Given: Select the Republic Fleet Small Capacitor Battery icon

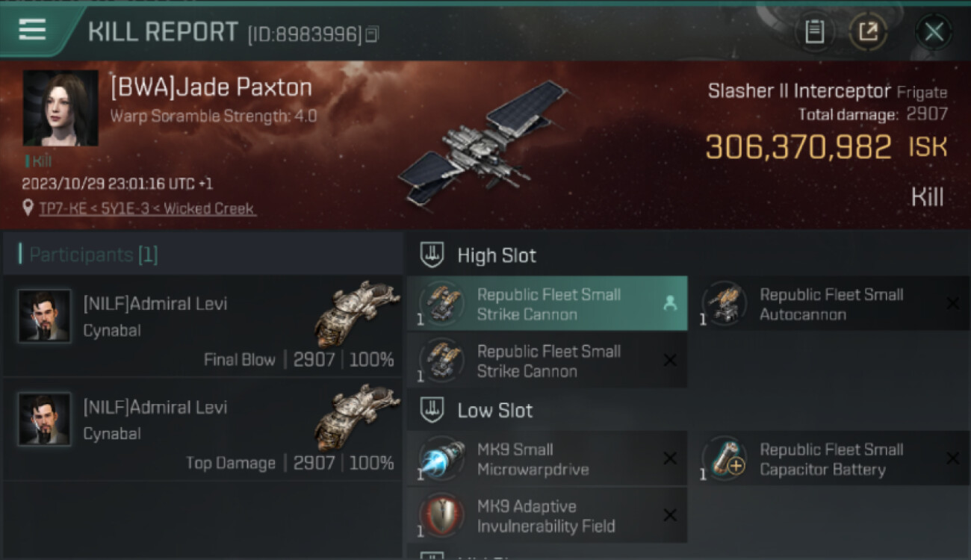Looking at the screenshot, I should (x=725, y=459).
